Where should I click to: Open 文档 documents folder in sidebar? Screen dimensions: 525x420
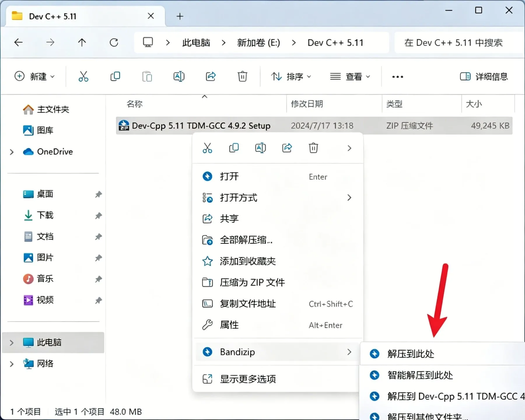click(38, 237)
